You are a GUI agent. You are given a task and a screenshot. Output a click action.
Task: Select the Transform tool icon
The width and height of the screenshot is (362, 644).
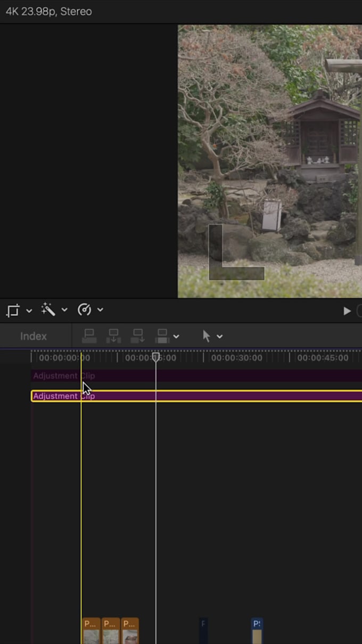[13, 310]
